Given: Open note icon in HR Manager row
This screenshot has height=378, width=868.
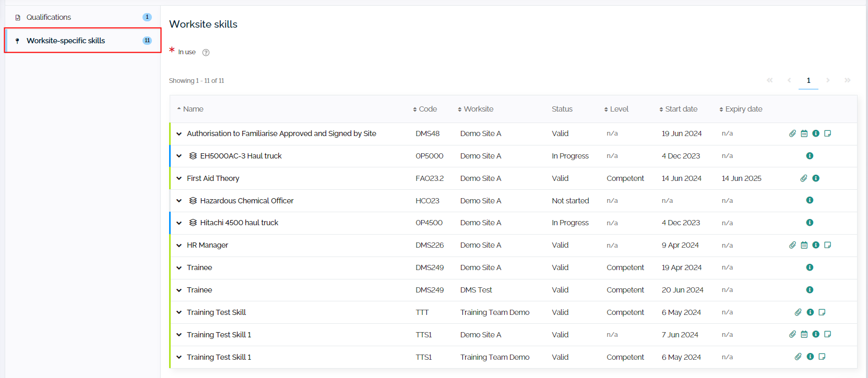Looking at the screenshot, I should coord(827,245).
